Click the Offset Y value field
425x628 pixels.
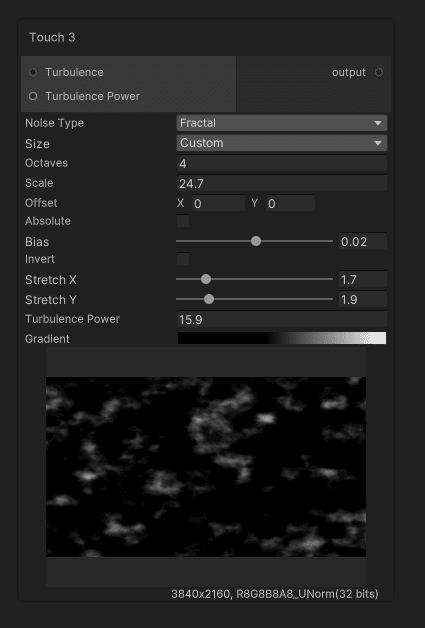[x=290, y=203]
